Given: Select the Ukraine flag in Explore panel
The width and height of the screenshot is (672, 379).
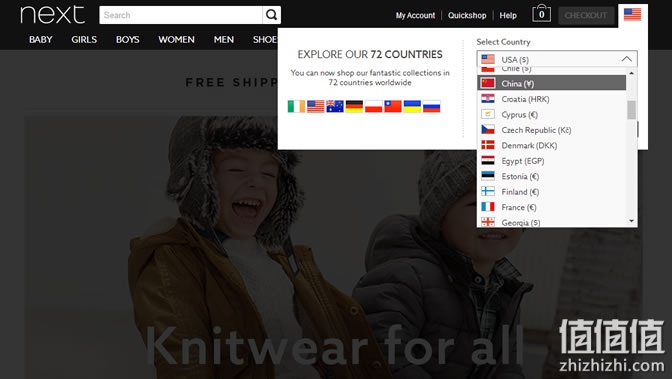Looking at the screenshot, I should click(x=412, y=106).
